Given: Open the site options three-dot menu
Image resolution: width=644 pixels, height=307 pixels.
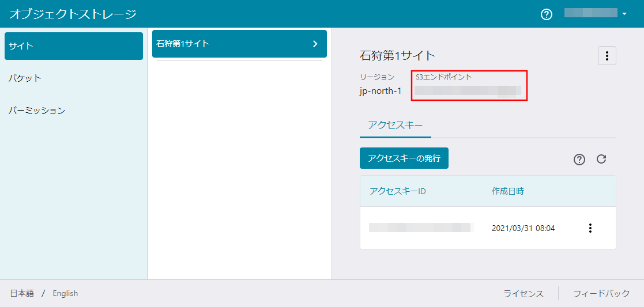Looking at the screenshot, I should click(607, 56).
